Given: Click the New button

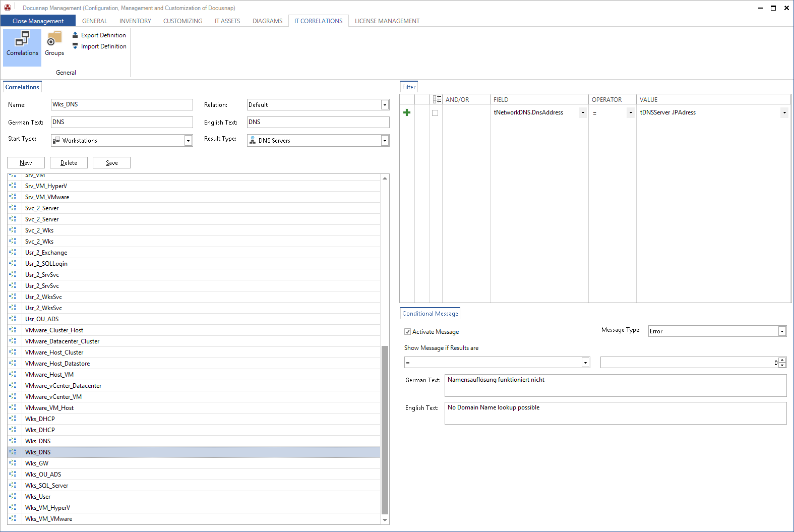Looking at the screenshot, I should (26, 162).
